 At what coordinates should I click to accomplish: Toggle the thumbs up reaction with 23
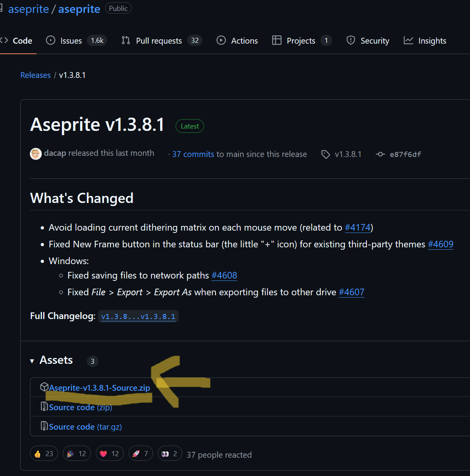point(44,453)
